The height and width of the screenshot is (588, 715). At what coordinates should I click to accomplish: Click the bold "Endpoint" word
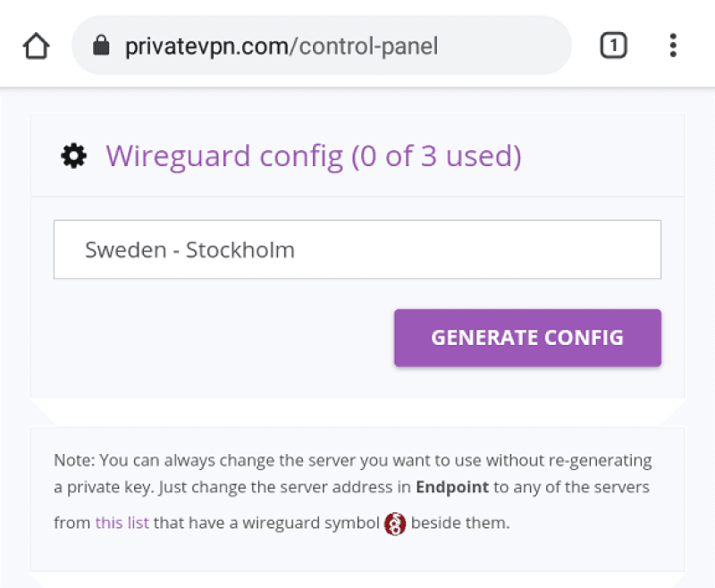tap(452, 488)
